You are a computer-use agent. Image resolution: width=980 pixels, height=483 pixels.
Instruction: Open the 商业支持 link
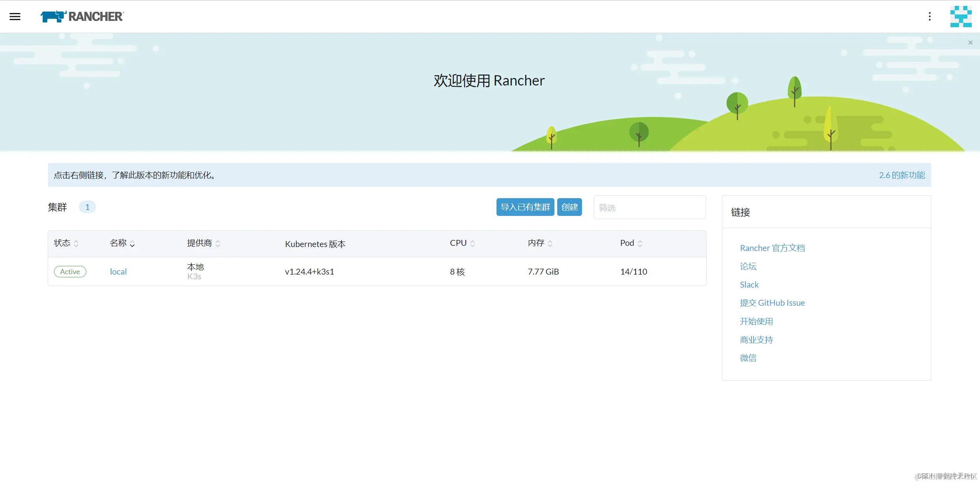click(757, 340)
